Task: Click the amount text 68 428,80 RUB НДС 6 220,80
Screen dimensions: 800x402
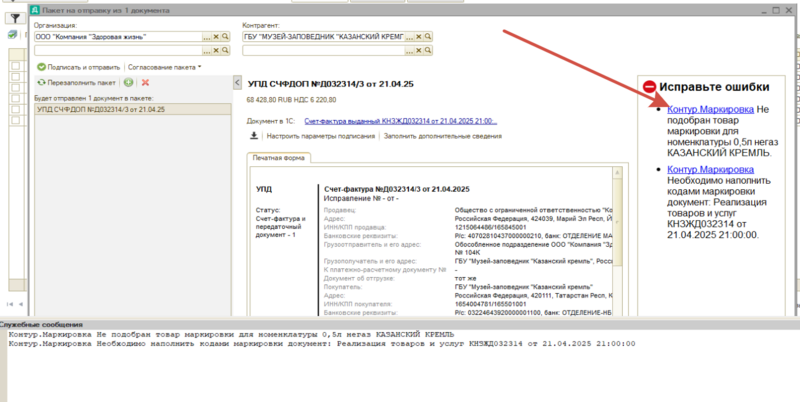Action: pyautogui.click(x=291, y=99)
